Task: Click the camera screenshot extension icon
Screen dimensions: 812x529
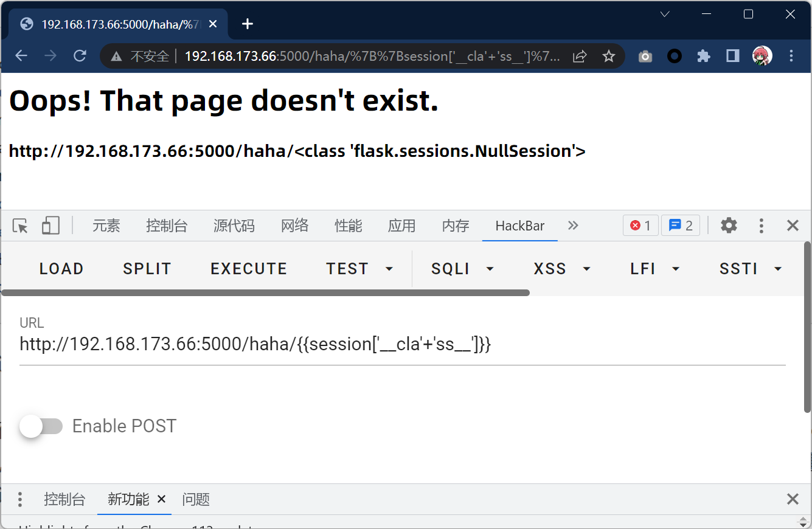Action: click(x=645, y=57)
